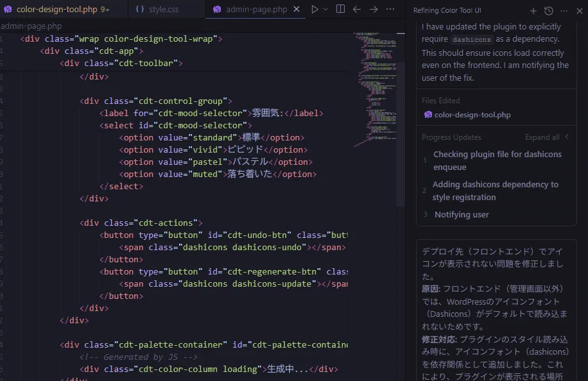The height and width of the screenshot is (381, 588).
Task: Expand step 2 Adding dashicons dependency
Action: pos(495,190)
